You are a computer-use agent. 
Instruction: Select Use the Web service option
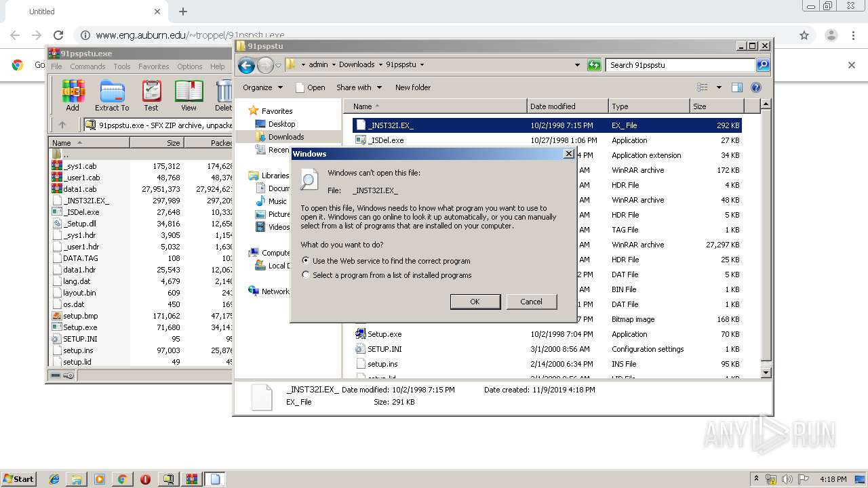click(386, 261)
